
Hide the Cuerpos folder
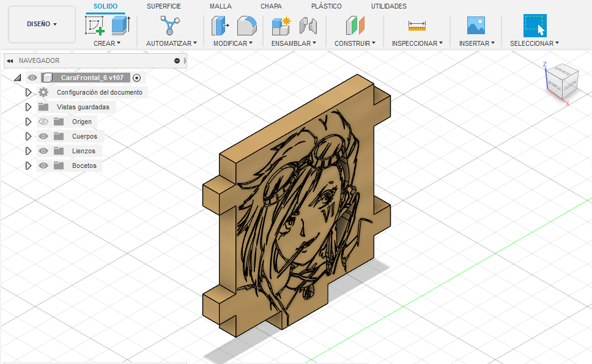pos(43,136)
